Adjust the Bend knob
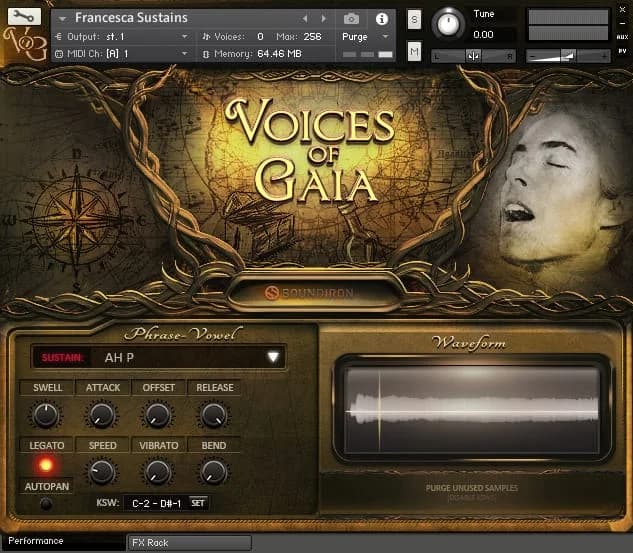Viewport: 633px width, 553px height. 214,471
